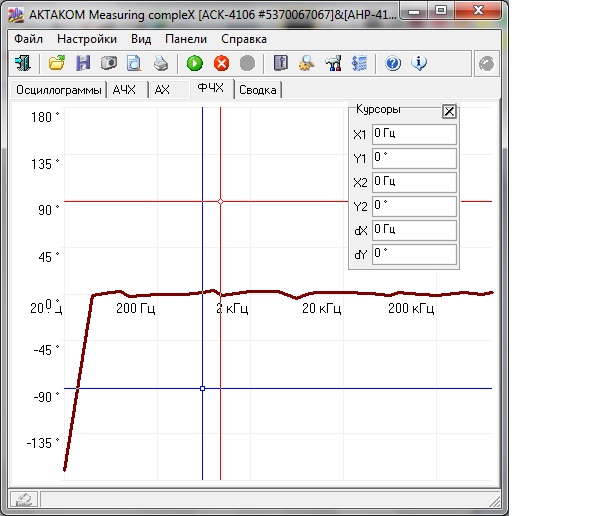Save data with the floppy disk icon
The image size is (614, 516).
(83, 63)
